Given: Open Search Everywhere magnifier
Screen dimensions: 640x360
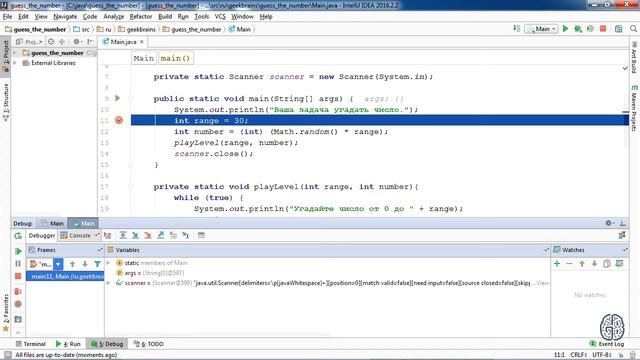Looking at the screenshot, I should 633,29.
